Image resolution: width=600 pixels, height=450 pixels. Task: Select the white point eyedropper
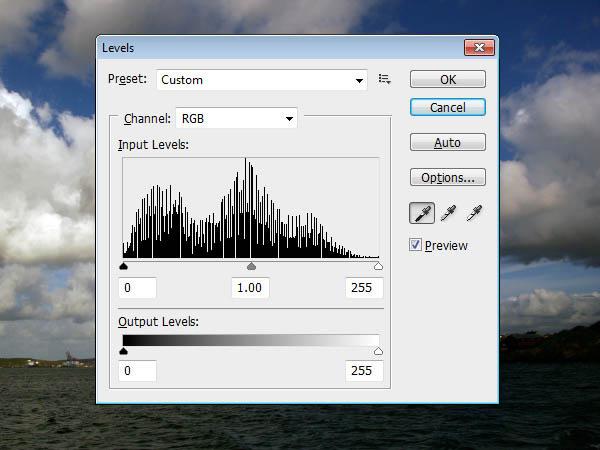[x=474, y=213]
